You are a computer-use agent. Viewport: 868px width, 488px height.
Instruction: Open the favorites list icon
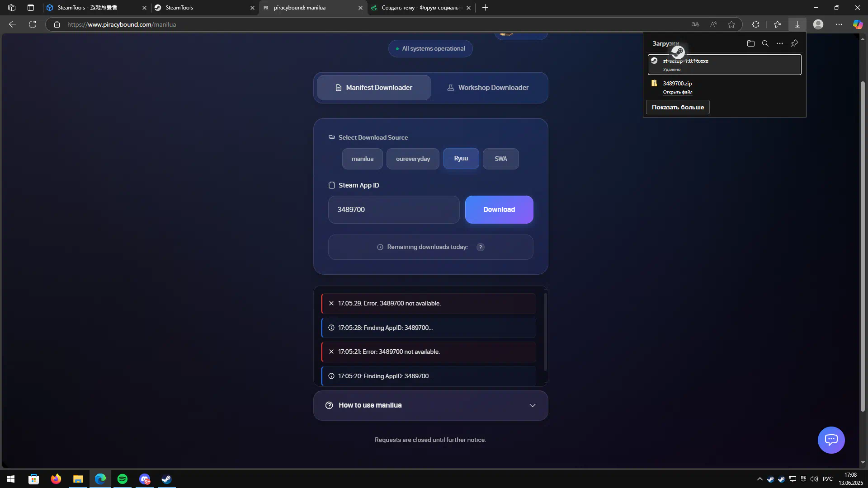coord(778,24)
